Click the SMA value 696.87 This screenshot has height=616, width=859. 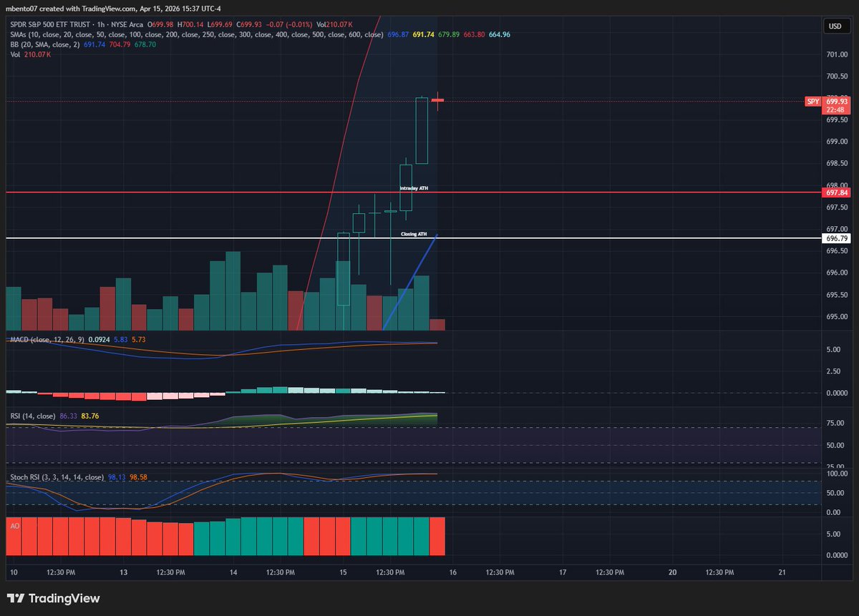point(397,34)
